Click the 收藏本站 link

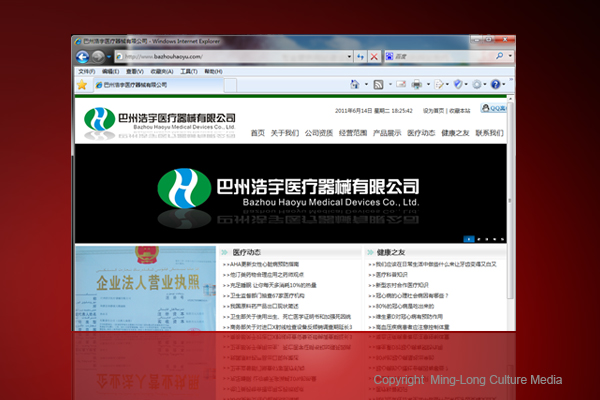(460, 111)
